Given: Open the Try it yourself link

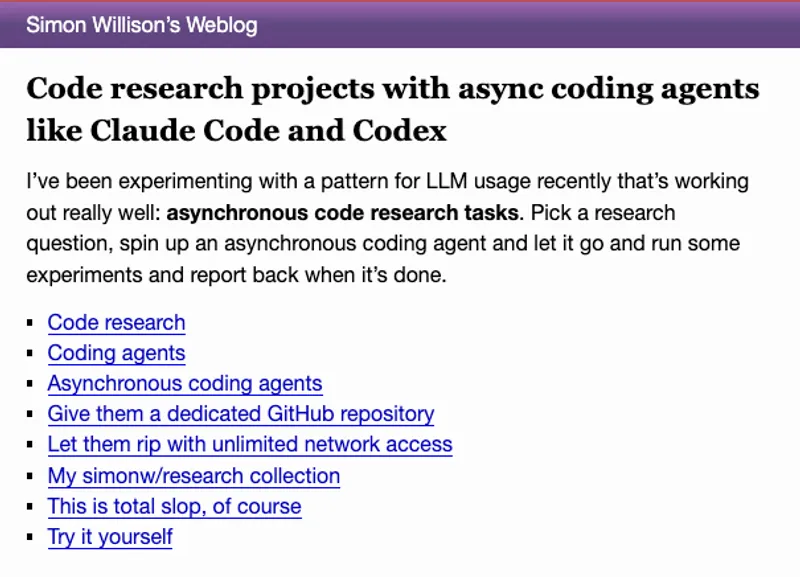Looking at the screenshot, I should [109, 538].
